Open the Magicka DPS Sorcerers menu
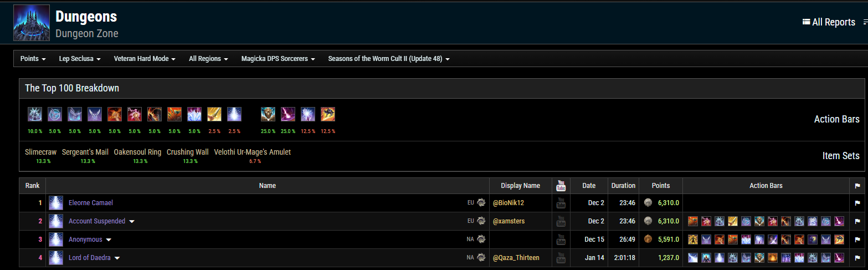 [278, 59]
